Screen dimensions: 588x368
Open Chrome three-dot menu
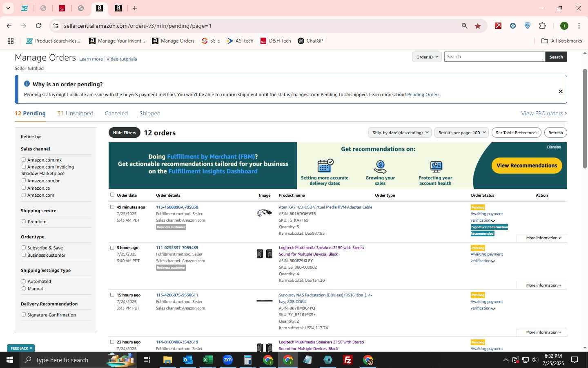coord(579,26)
